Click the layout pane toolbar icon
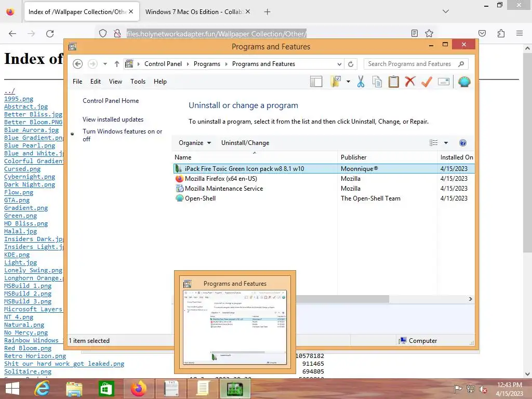This screenshot has height=399, width=532. click(316, 82)
